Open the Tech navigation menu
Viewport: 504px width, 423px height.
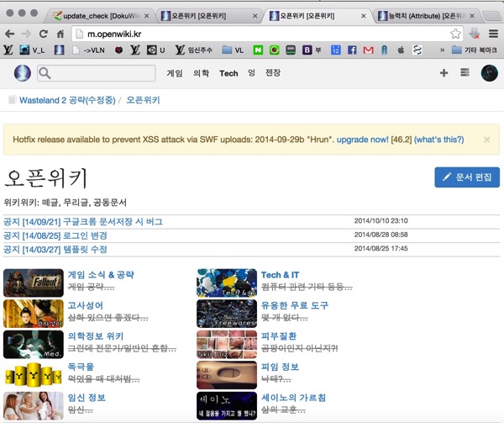pyautogui.click(x=228, y=73)
